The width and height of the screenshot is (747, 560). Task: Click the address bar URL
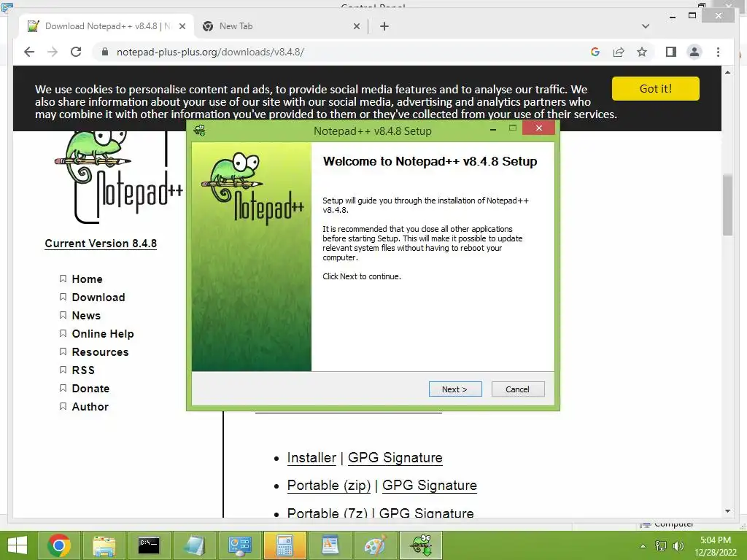coord(210,52)
